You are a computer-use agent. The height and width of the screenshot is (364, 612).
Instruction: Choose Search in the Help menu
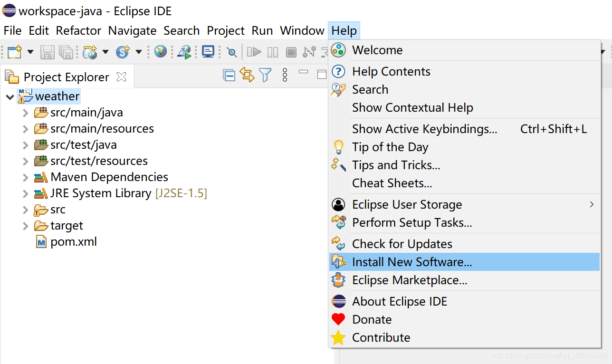(464, 89)
